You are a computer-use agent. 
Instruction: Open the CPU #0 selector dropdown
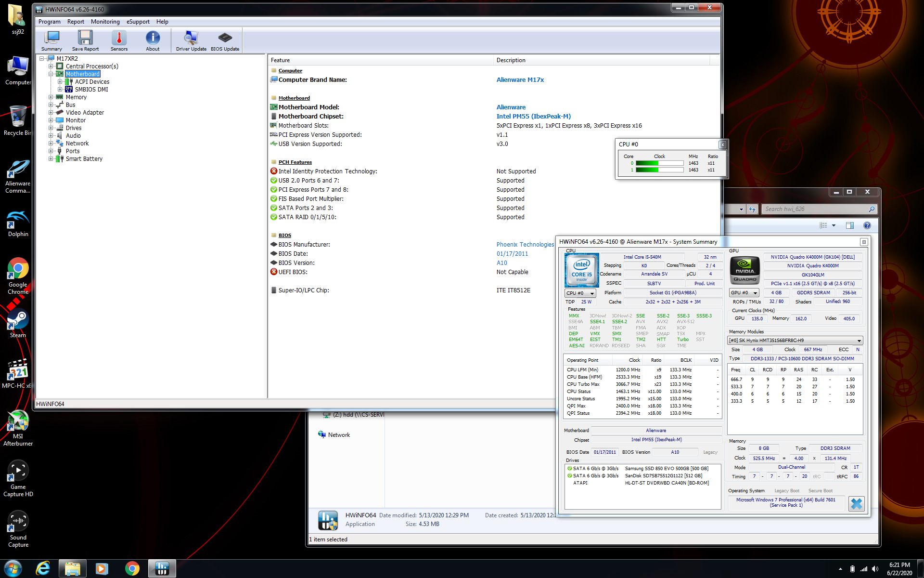tap(580, 293)
